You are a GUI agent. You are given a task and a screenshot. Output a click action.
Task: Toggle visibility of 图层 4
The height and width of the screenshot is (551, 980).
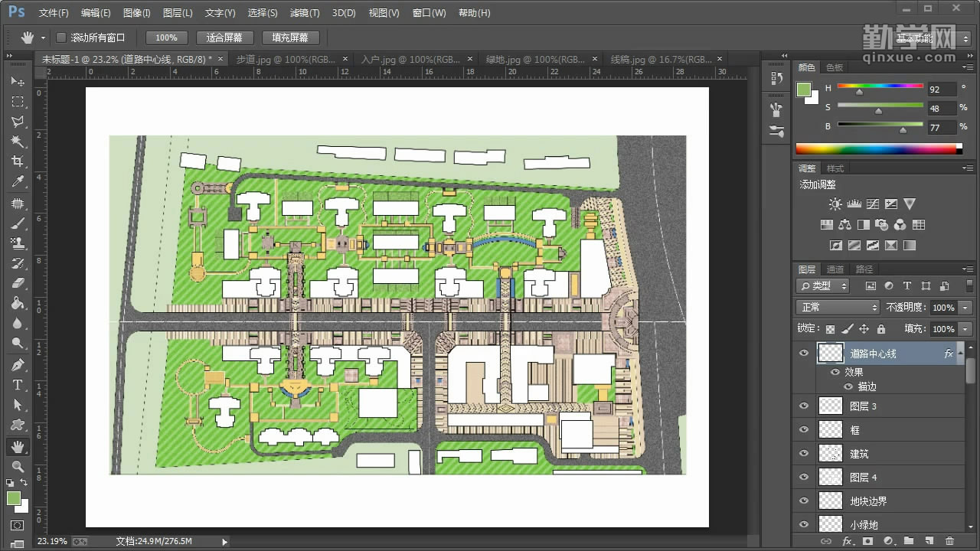(804, 478)
